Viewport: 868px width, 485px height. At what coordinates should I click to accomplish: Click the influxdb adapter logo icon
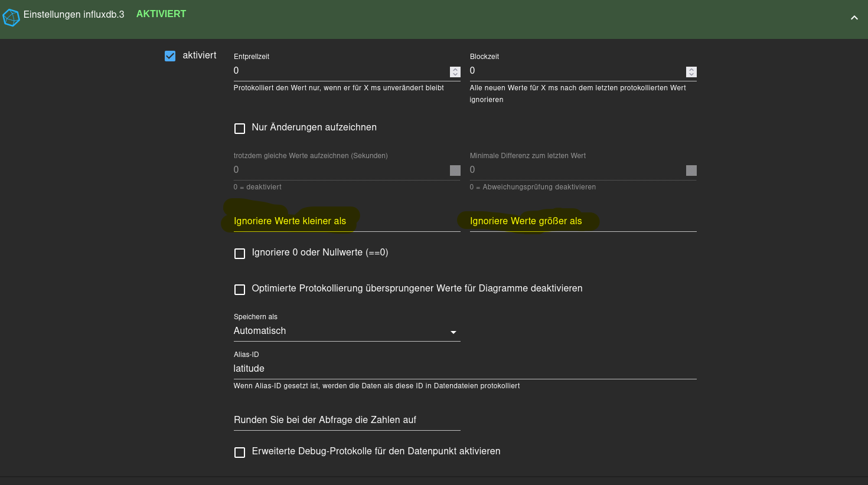click(11, 18)
